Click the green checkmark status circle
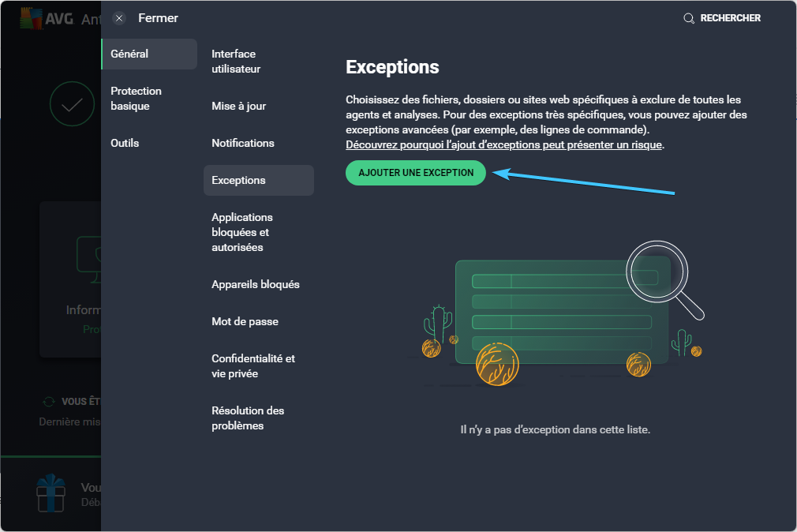 pyautogui.click(x=72, y=104)
